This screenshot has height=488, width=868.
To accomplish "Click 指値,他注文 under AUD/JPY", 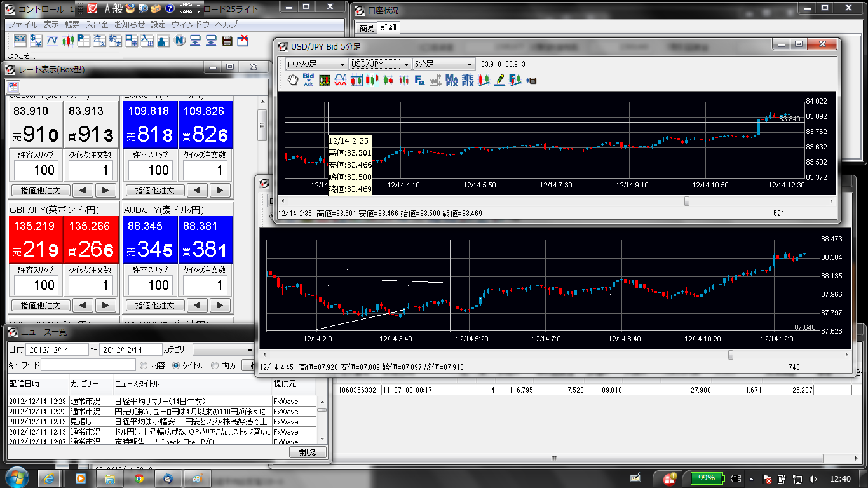I will [x=155, y=305].
